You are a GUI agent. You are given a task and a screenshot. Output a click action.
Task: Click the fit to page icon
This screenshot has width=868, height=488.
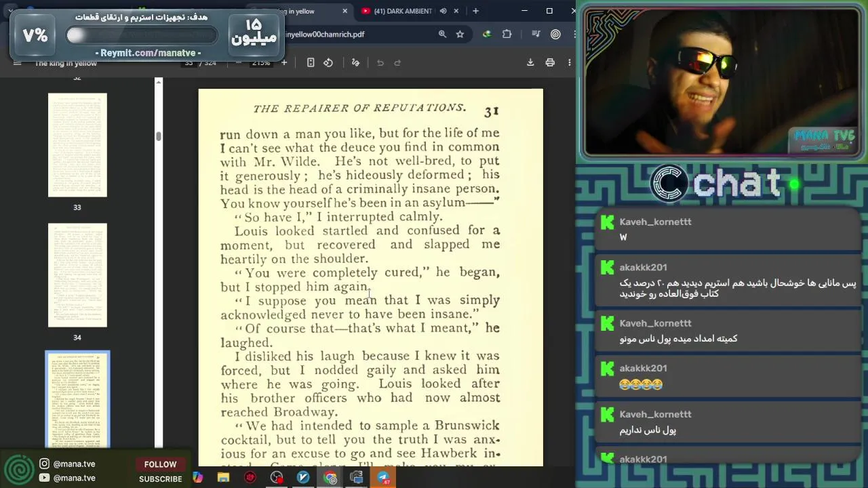click(311, 62)
